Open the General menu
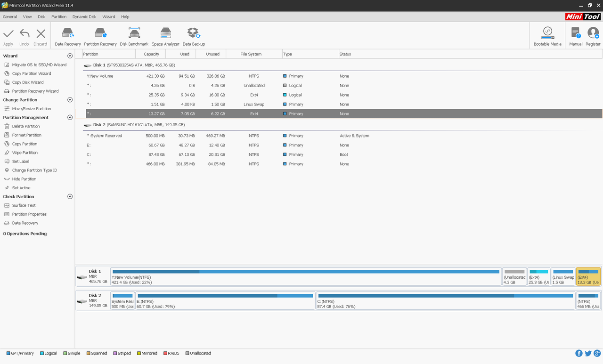This screenshot has height=364, width=603. point(10,16)
